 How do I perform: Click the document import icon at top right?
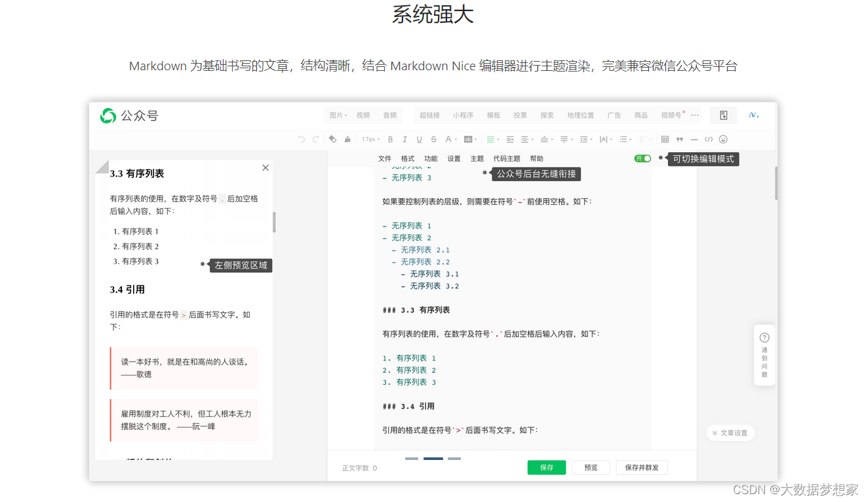tap(724, 115)
